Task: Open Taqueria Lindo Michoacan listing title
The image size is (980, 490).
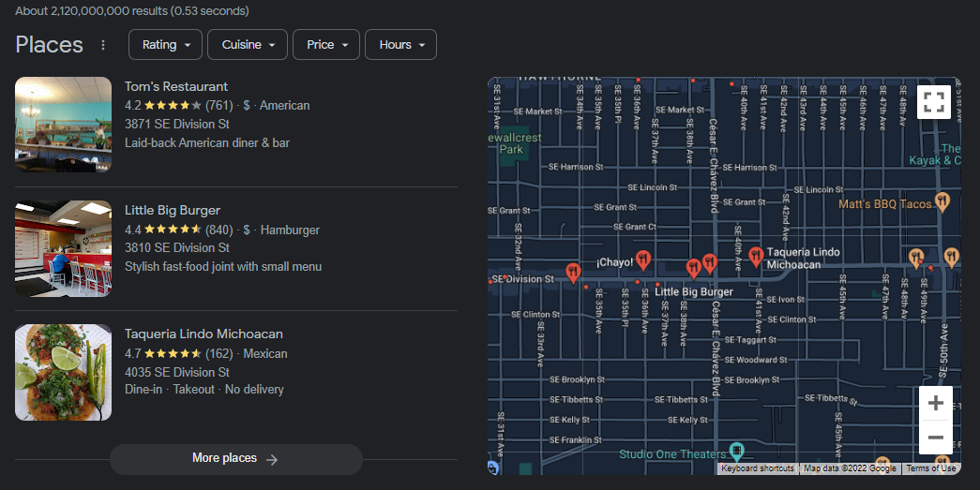Action: pyautogui.click(x=204, y=334)
